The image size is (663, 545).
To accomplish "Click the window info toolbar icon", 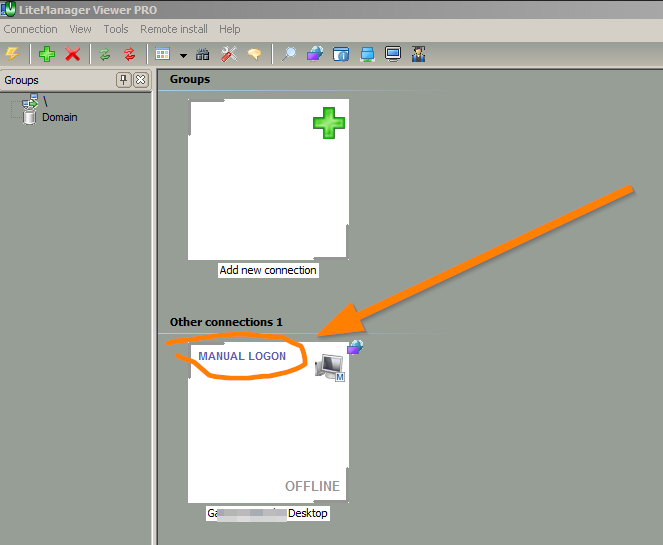I will [x=341, y=54].
